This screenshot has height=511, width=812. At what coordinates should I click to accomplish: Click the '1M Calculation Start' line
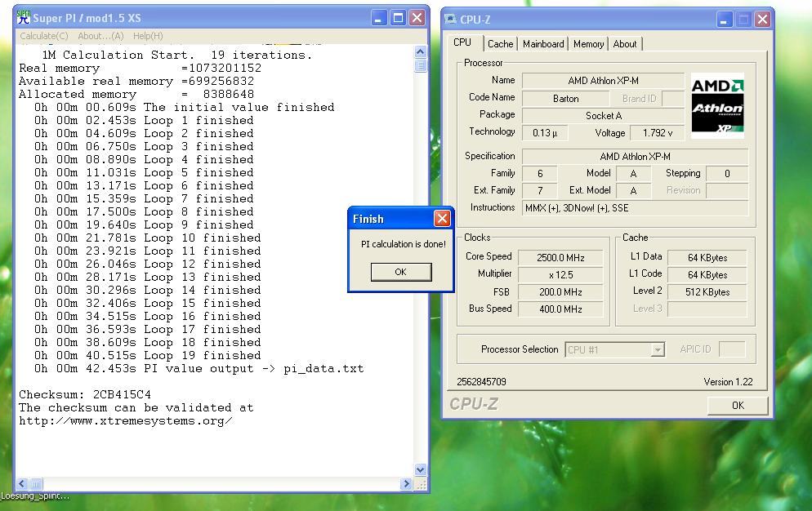click(x=177, y=55)
